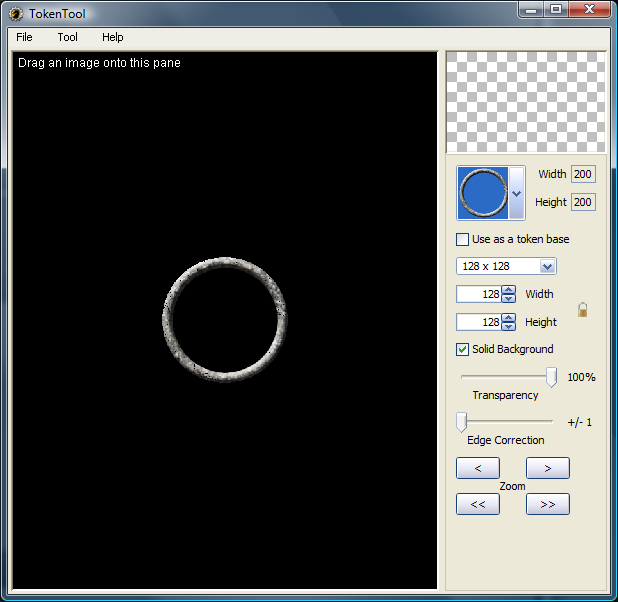This screenshot has height=602, width=618.
Task: Select the blue ring overlay thumbnail
Action: (x=483, y=193)
